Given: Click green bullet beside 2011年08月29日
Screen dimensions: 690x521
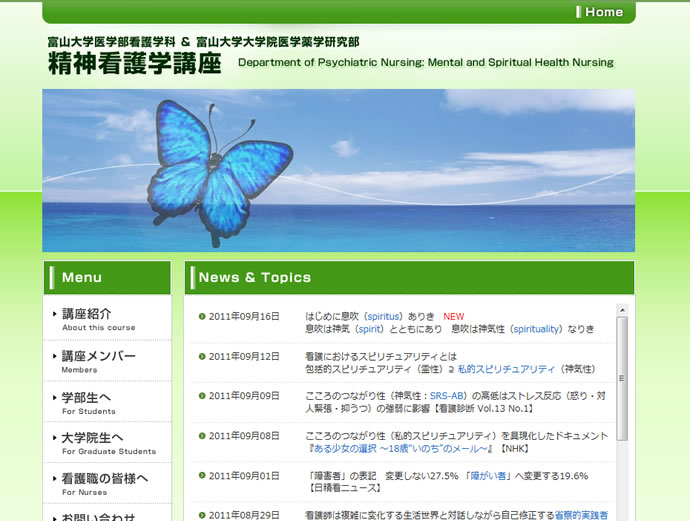Looking at the screenshot, I should click(202, 515).
